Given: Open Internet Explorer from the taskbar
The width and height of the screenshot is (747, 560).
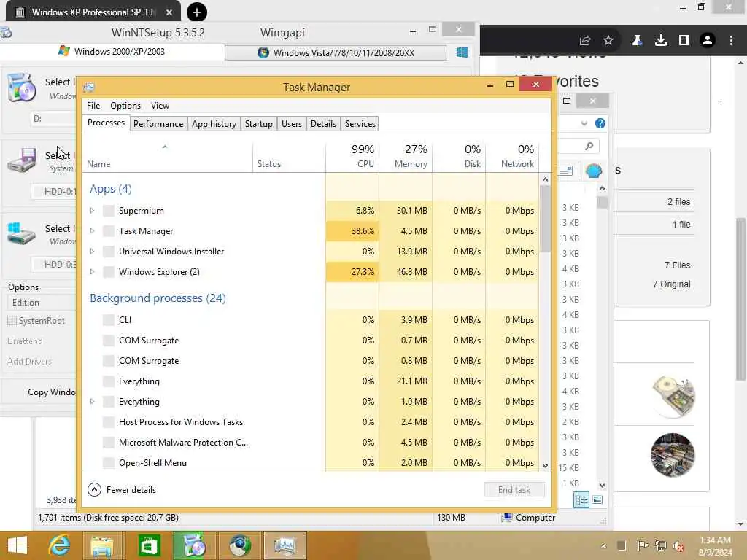Looking at the screenshot, I should click(x=60, y=545).
